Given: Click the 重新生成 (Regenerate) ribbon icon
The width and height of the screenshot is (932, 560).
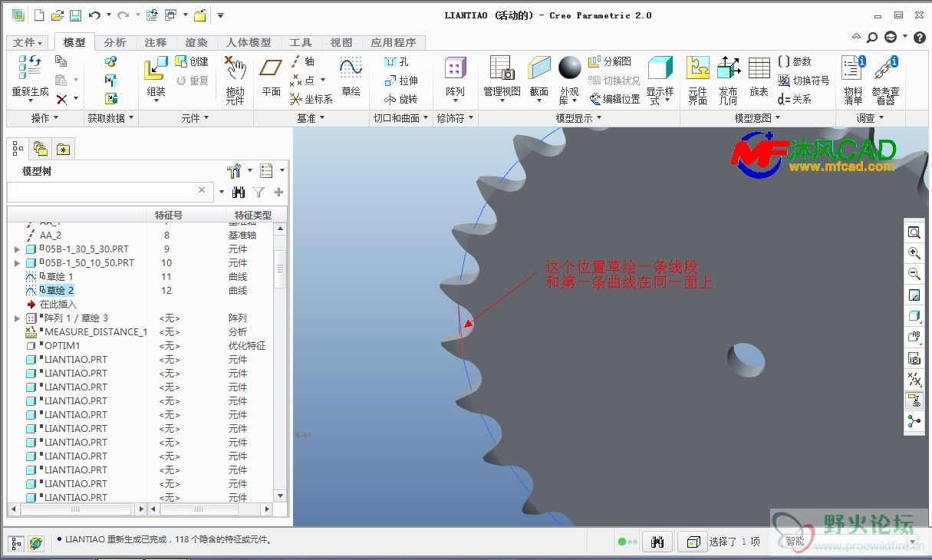Looking at the screenshot, I should [30, 77].
